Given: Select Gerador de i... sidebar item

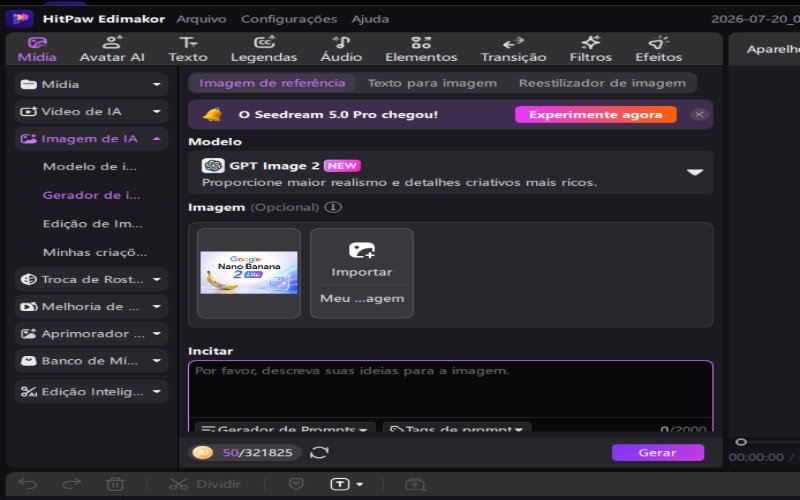Looking at the screenshot, I should click(x=91, y=195).
